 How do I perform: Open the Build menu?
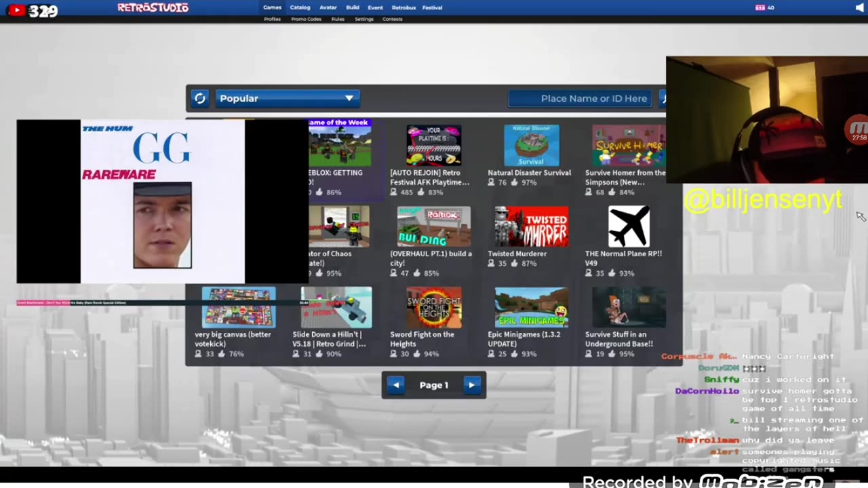(x=353, y=7)
